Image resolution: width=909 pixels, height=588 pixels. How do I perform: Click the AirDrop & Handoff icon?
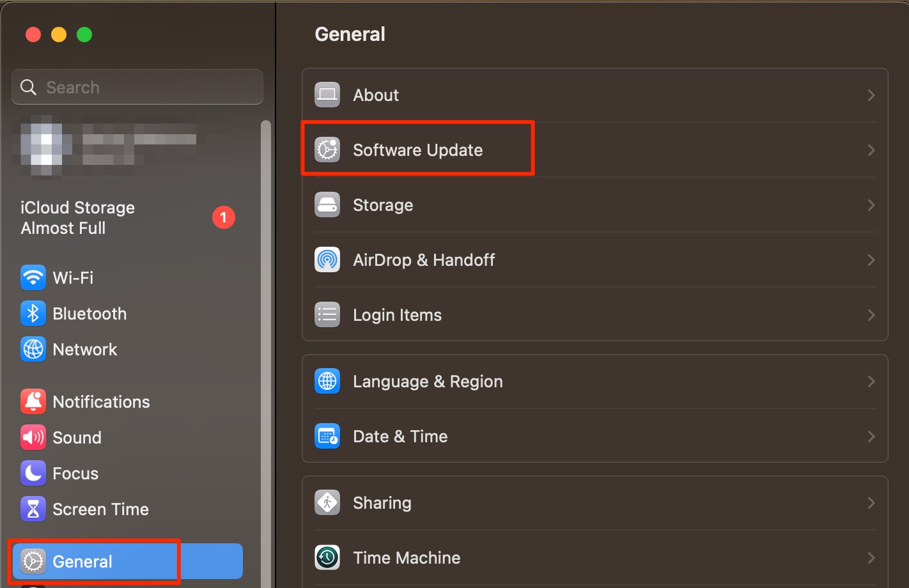[x=327, y=259]
